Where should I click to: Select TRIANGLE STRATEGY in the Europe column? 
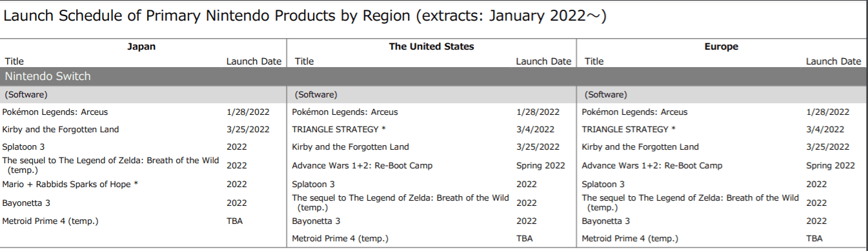pyautogui.click(x=629, y=130)
